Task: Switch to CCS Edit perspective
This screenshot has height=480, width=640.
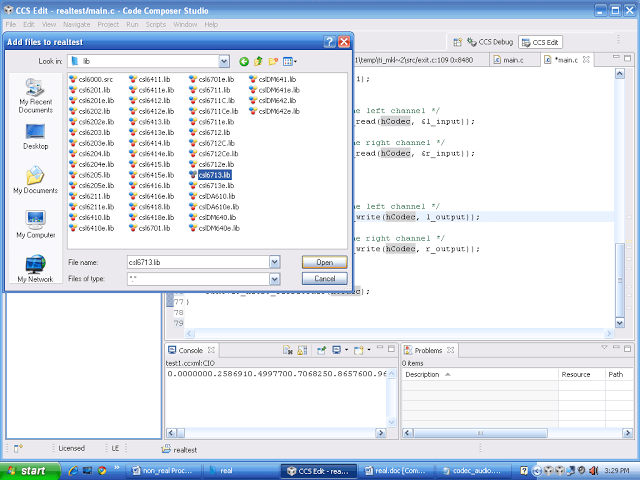Action: pyautogui.click(x=540, y=42)
